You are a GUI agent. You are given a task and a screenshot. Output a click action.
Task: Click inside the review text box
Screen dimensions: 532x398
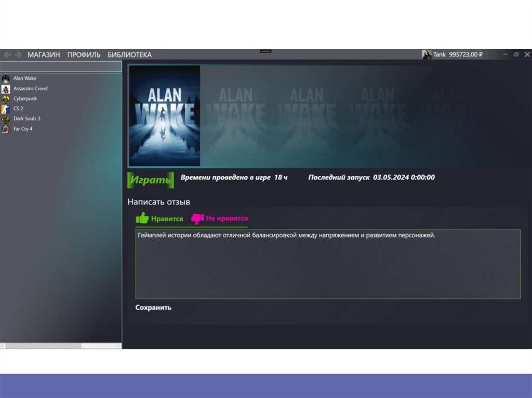[328, 265]
